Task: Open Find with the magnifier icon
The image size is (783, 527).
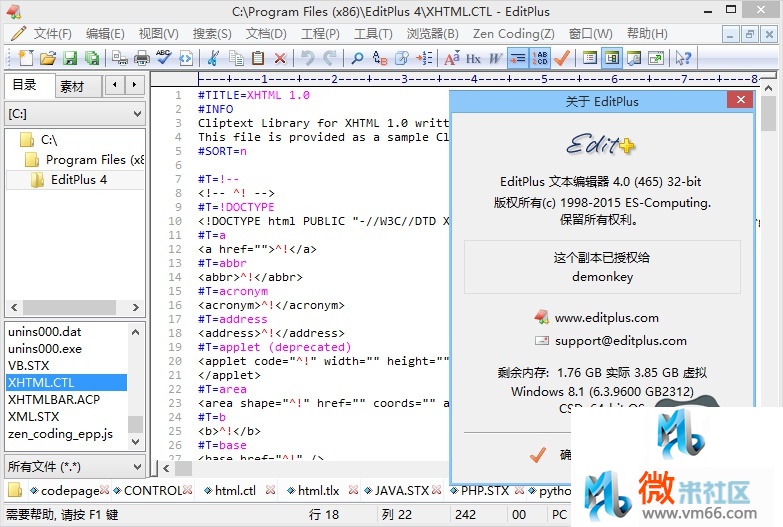Action: point(357,58)
